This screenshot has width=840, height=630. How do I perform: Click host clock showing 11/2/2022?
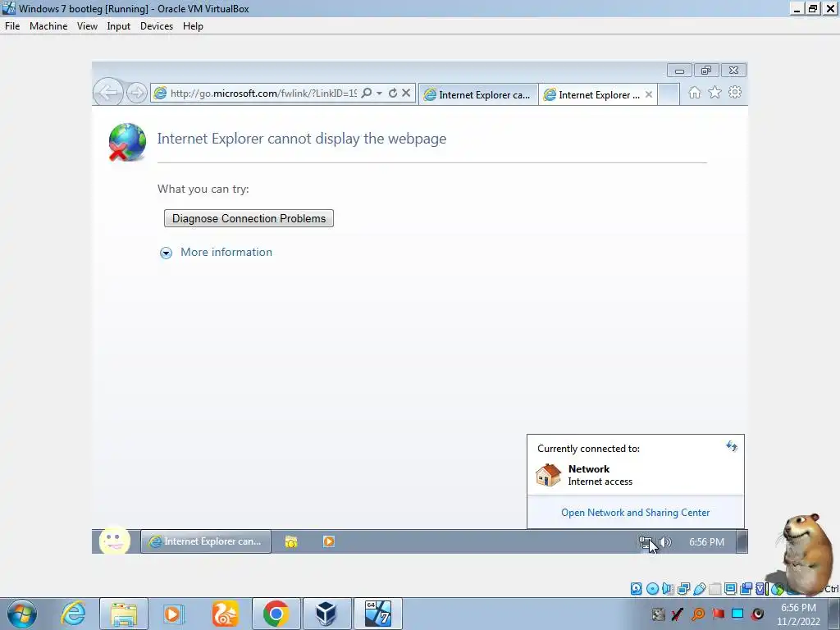pos(798,614)
